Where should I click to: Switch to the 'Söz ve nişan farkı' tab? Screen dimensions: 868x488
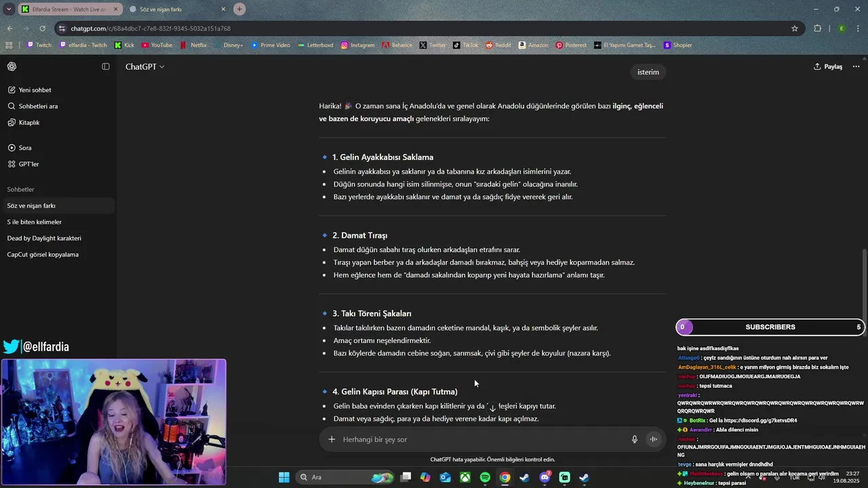click(x=176, y=9)
